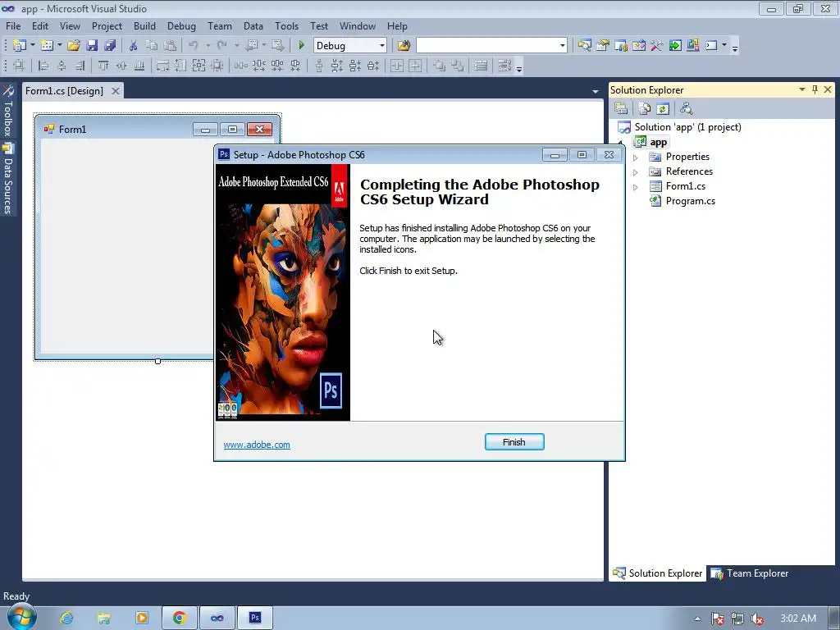
Task: Close the Form1.cs [Design] tab
Action: (x=115, y=91)
